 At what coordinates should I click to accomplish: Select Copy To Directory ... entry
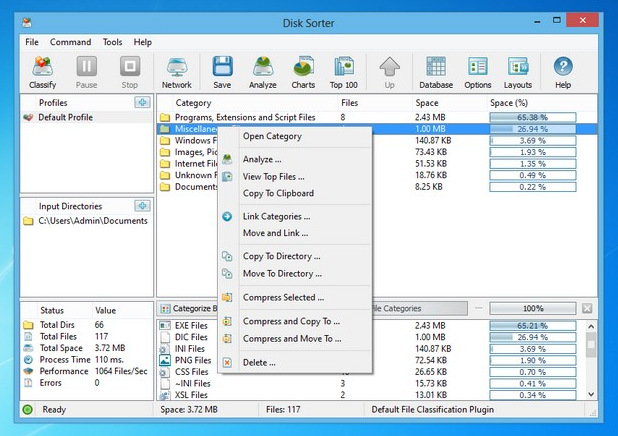(x=295, y=256)
